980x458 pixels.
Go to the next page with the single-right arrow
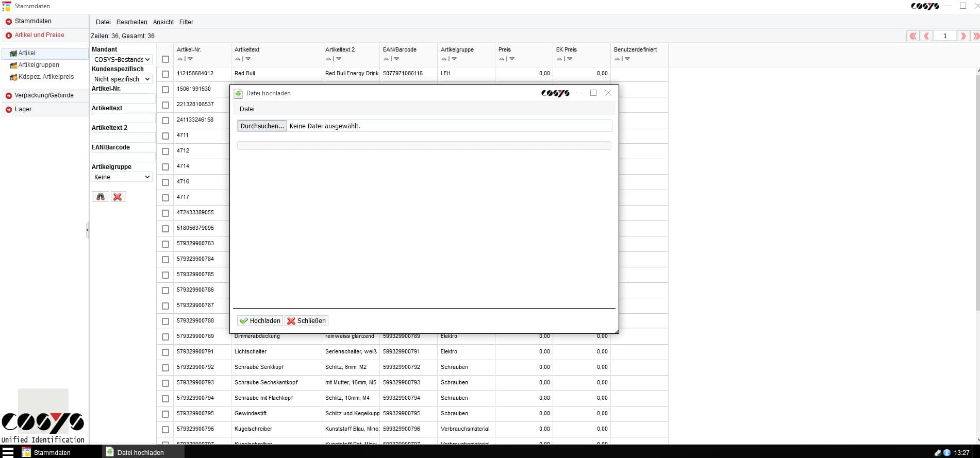click(x=962, y=36)
